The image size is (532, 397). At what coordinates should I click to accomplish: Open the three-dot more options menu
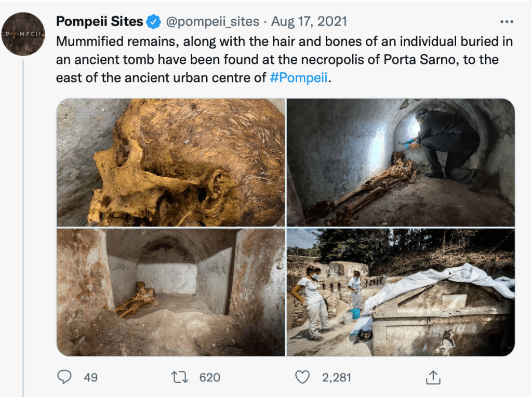click(506, 22)
